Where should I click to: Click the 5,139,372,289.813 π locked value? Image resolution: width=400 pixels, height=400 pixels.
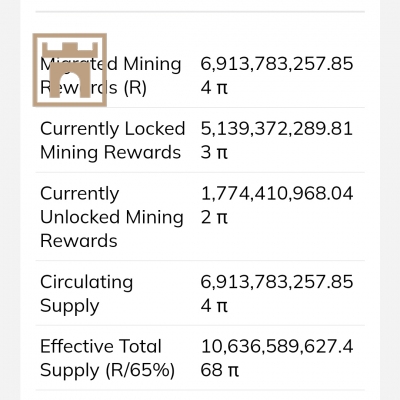click(277, 140)
